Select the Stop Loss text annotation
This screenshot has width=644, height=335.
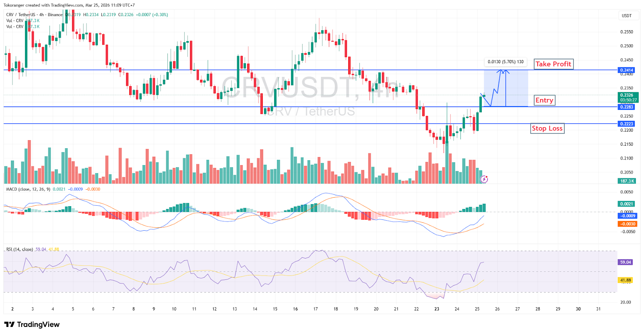click(547, 128)
